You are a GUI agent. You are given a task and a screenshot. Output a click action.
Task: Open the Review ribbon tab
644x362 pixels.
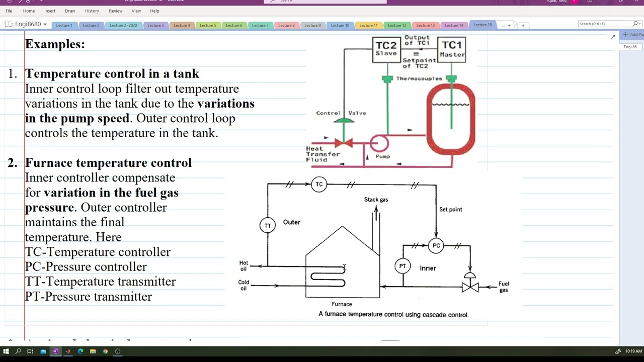click(116, 11)
